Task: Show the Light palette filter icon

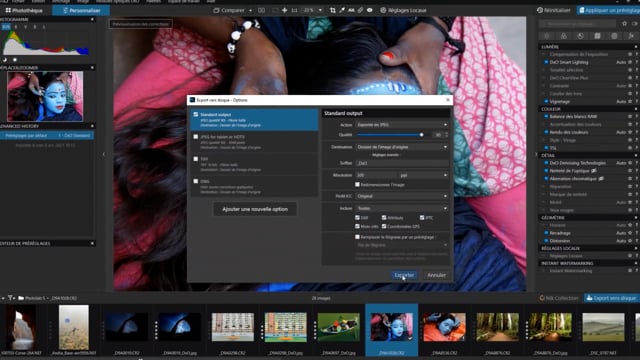Action: click(547, 36)
